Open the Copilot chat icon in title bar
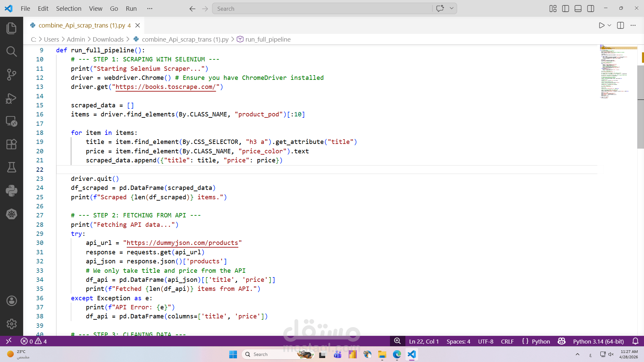 point(440,8)
